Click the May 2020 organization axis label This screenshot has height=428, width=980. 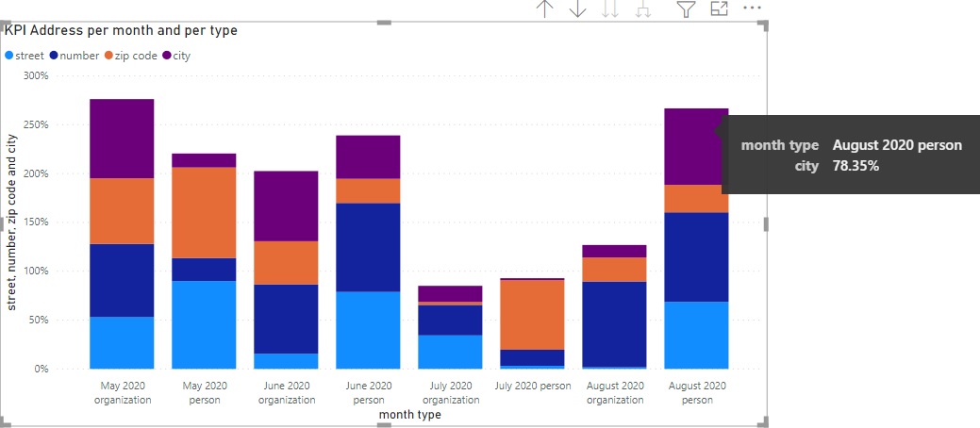123,393
